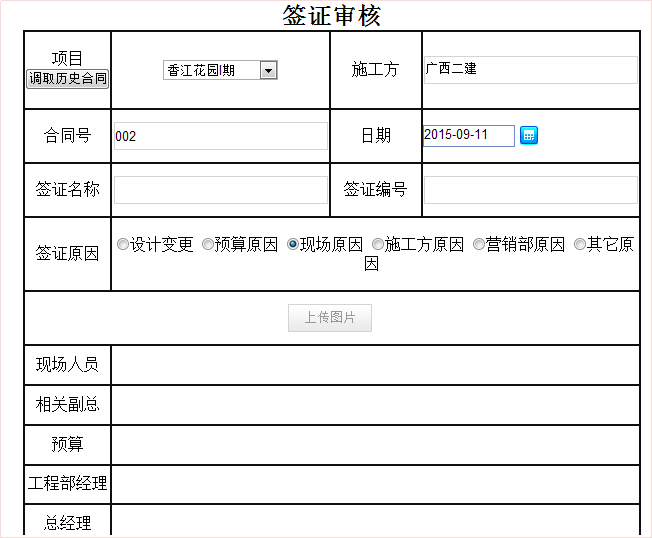Click the 日期 field showing 2015-09-11

tap(468, 135)
